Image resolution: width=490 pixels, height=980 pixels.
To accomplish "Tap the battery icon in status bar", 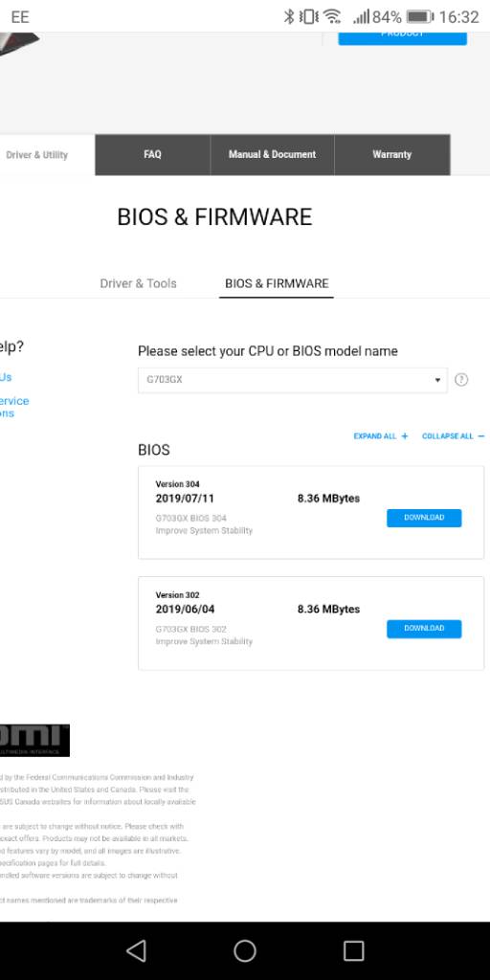I will pyautogui.click(x=420, y=16).
